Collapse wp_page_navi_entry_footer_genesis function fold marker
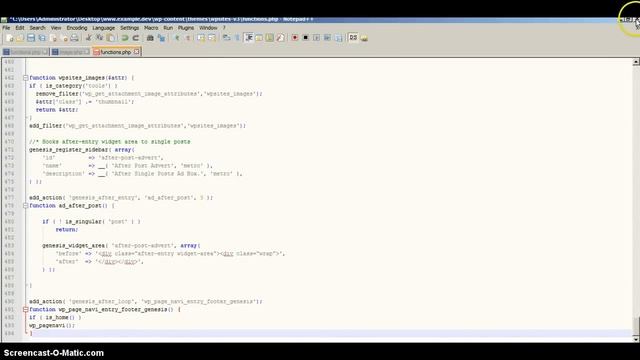This screenshot has height=360, width=640. 25,309
